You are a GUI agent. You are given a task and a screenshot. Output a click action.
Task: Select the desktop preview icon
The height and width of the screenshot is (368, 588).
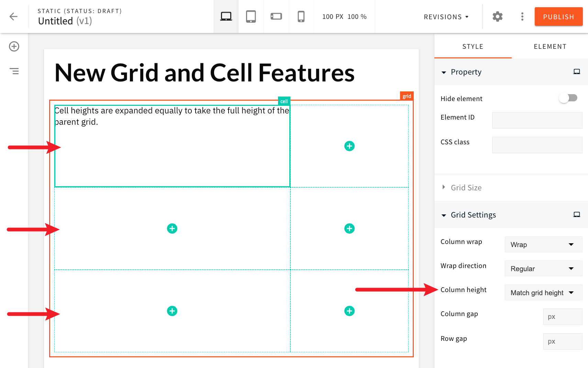point(226,16)
